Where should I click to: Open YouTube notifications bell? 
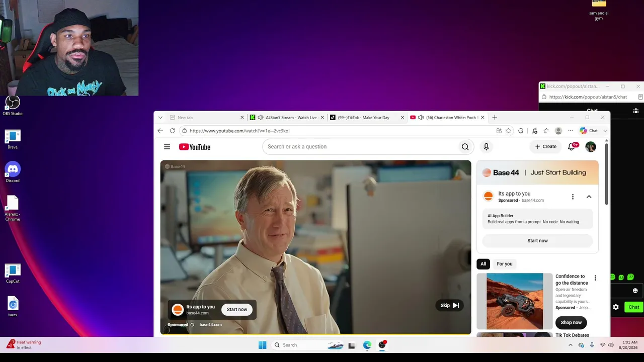572,147
